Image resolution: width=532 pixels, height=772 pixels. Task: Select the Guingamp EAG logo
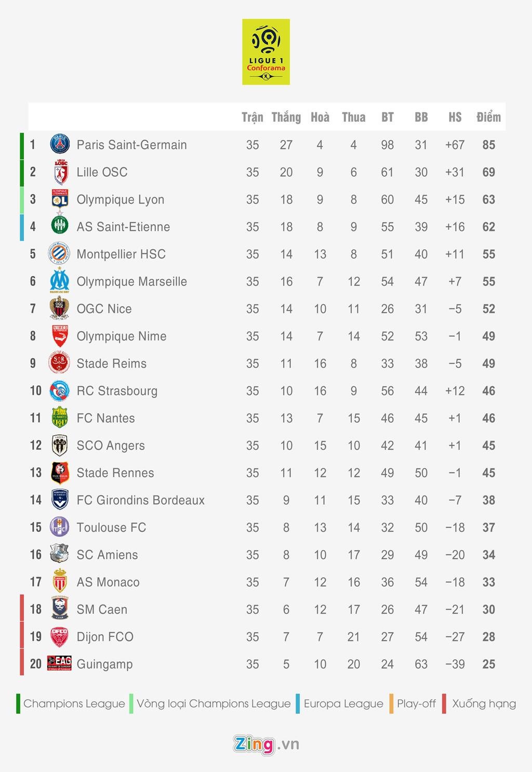(x=59, y=663)
